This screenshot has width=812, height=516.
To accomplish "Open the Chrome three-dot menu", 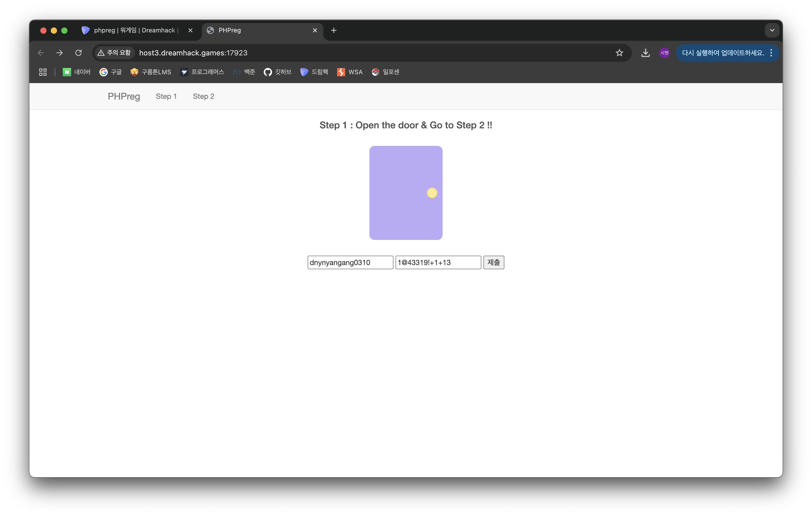I will (x=771, y=53).
